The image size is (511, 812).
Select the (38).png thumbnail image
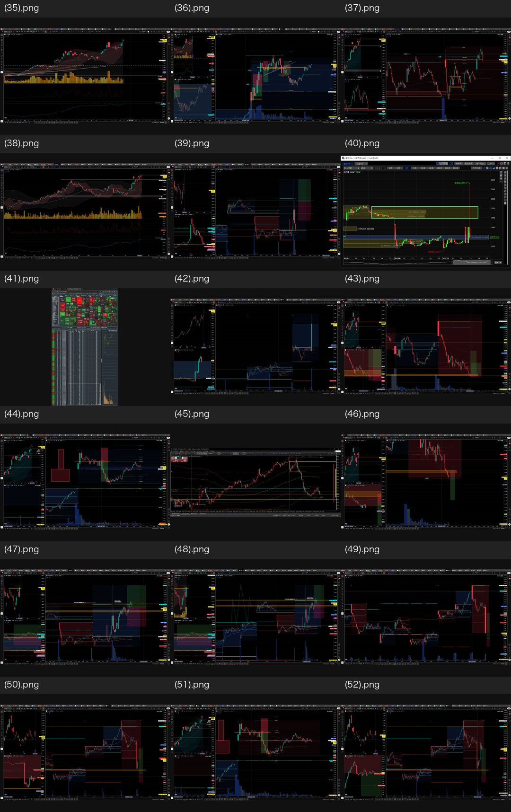click(x=85, y=211)
